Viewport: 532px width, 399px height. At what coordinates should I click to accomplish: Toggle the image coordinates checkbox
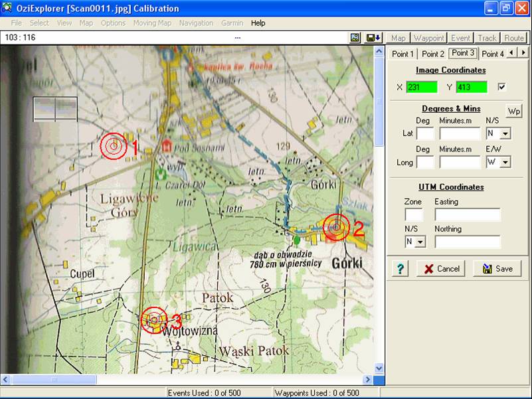click(x=502, y=87)
